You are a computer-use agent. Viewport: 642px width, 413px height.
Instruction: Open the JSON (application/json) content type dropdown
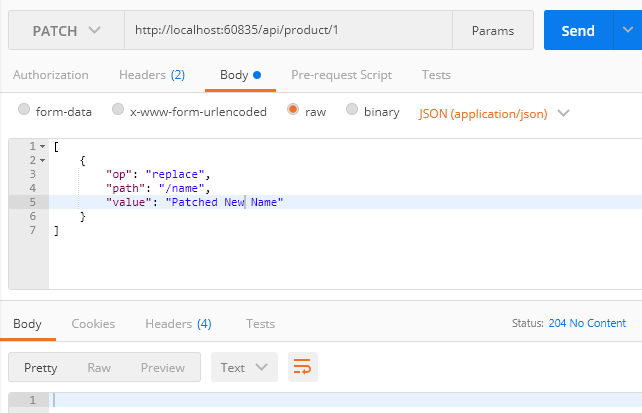pyautogui.click(x=494, y=113)
